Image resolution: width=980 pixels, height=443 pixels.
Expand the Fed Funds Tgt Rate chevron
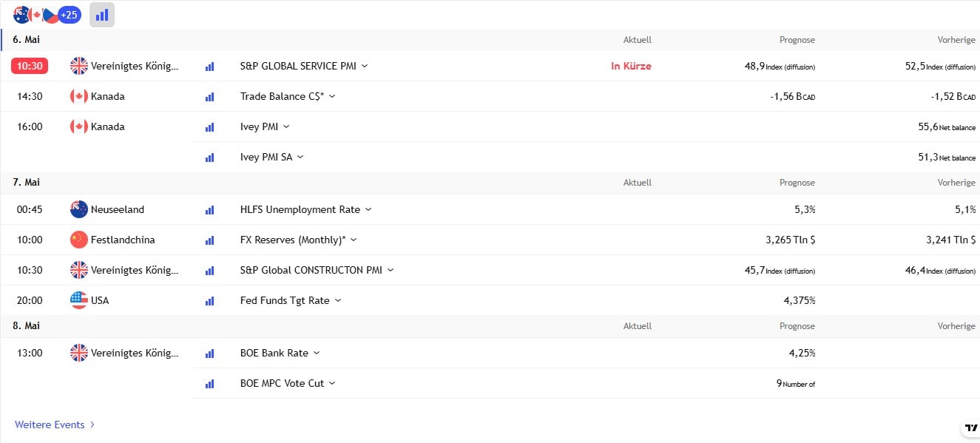[338, 300]
